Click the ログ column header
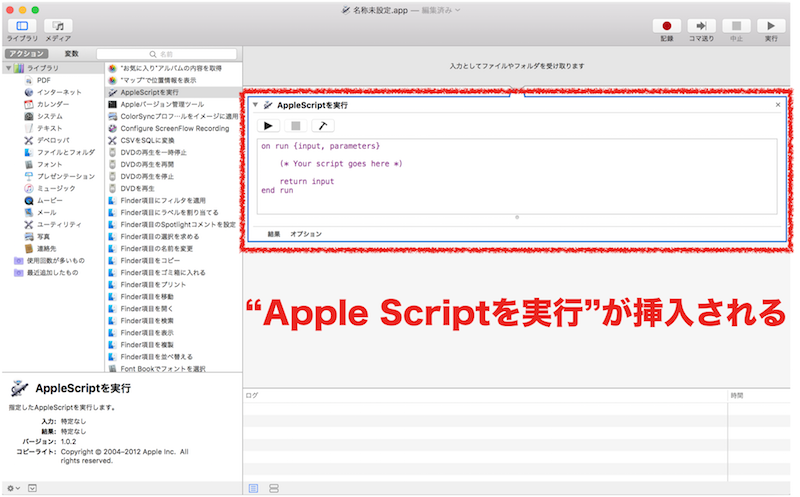 tap(252, 395)
